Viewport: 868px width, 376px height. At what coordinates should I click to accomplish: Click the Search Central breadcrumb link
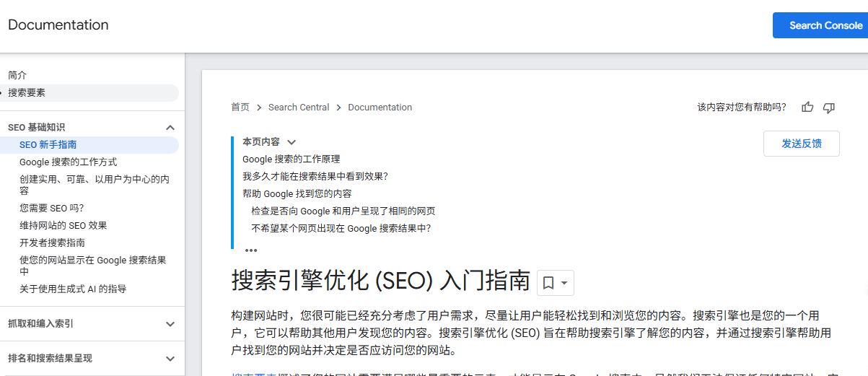click(x=299, y=108)
